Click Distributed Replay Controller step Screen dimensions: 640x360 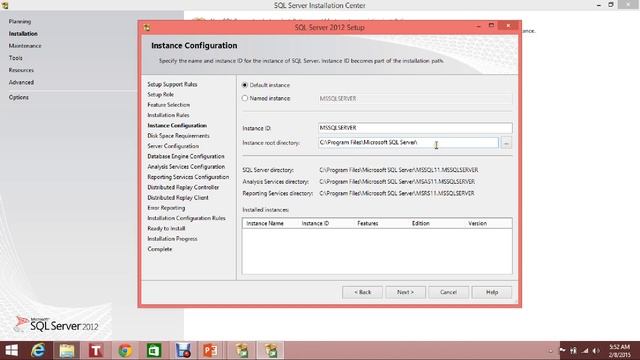(x=183, y=187)
